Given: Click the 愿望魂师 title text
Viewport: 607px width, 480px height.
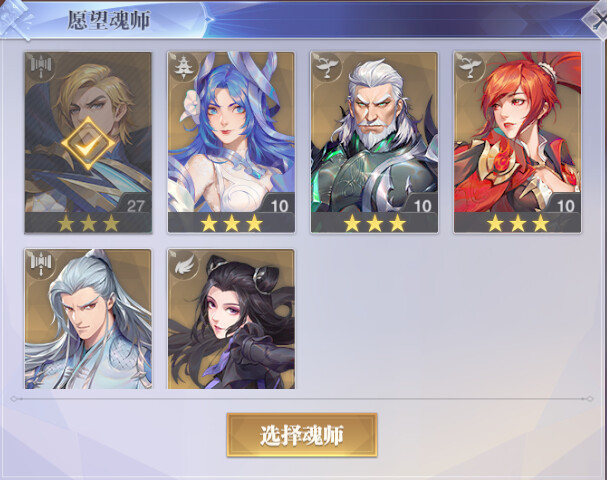Looking at the screenshot, I should (x=108, y=20).
